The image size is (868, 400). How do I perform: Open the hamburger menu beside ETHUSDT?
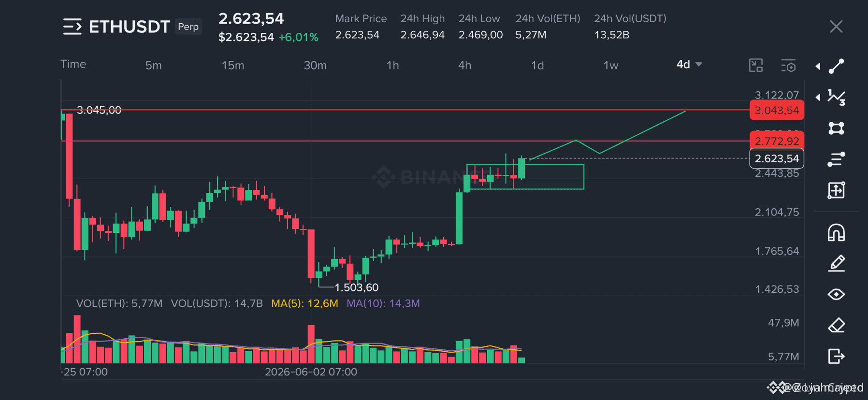pos(72,27)
